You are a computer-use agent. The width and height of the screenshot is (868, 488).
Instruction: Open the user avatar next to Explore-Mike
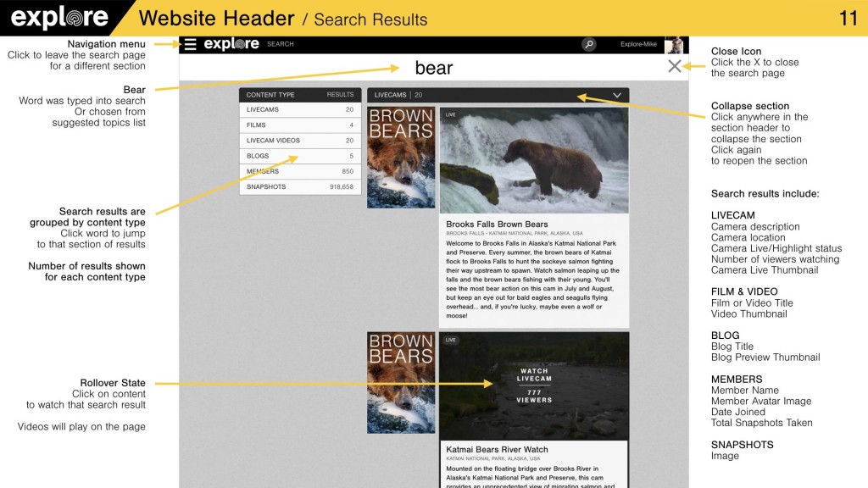(x=674, y=45)
